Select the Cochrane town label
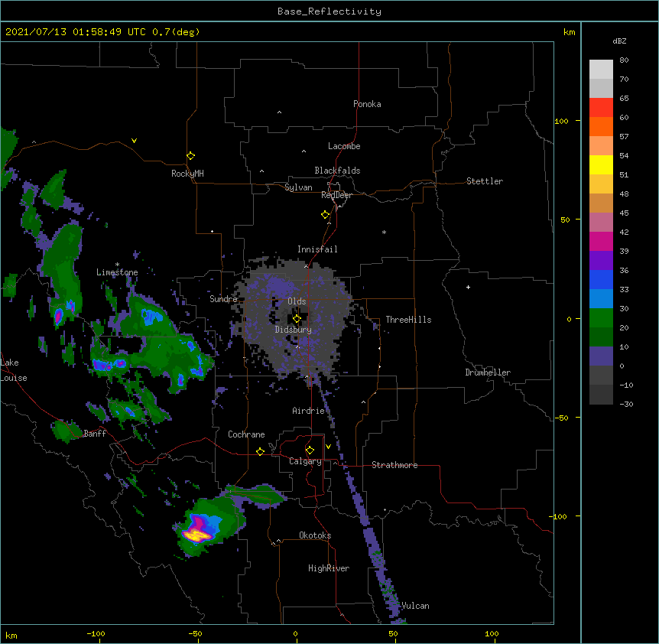This screenshot has height=644, width=659. (x=246, y=434)
